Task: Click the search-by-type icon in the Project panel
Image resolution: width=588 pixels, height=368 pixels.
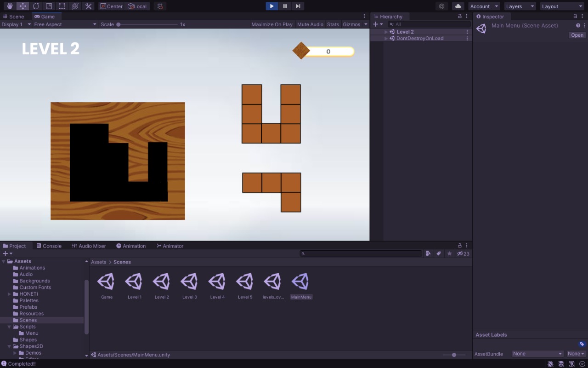Action: (x=429, y=253)
